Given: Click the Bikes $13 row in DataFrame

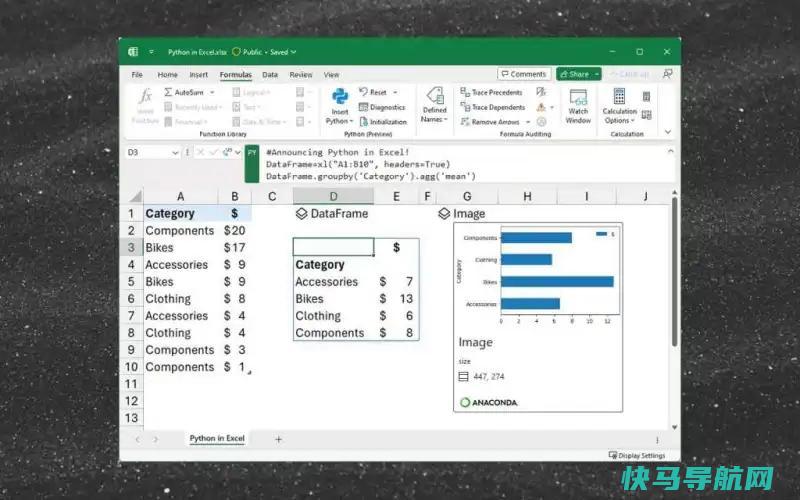Looking at the screenshot, I should 356,298.
